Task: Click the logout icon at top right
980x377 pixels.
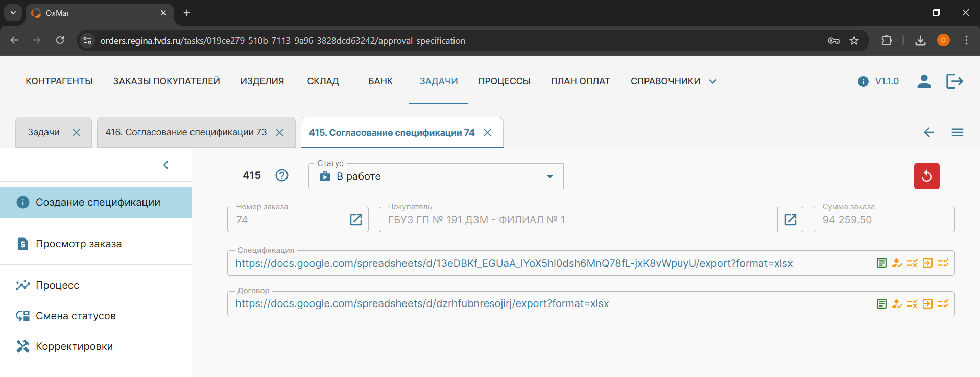Action: pyautogui.click(x=954, y=81)
